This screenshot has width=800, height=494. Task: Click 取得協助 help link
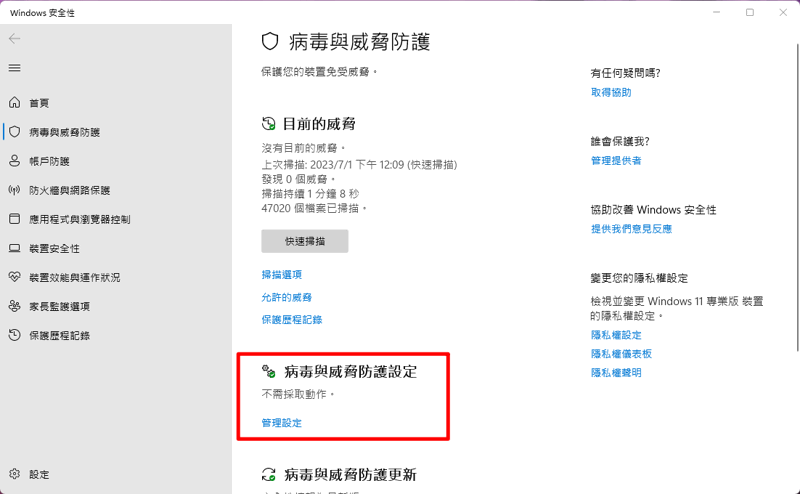(x=611, y=92)
